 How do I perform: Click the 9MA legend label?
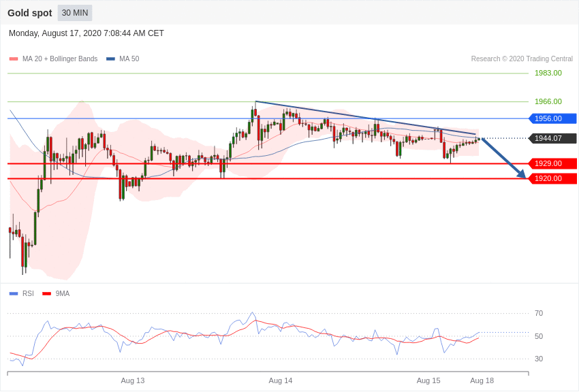click(x=63, y=294)
